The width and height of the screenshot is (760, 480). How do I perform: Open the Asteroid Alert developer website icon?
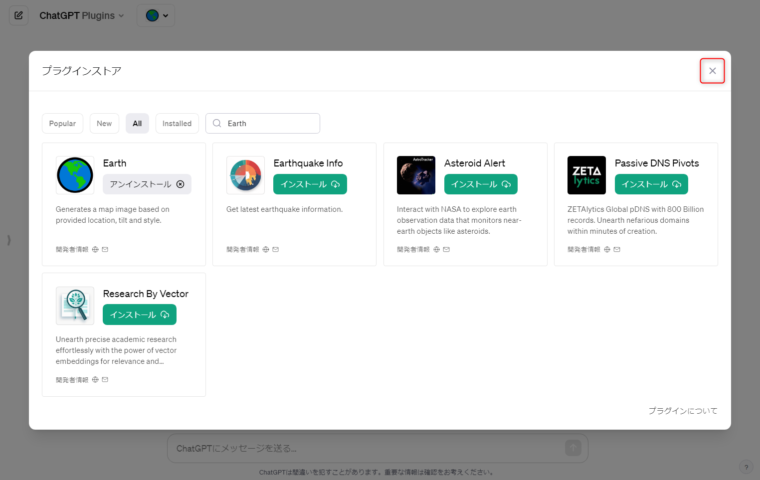[x=437, y=250]
